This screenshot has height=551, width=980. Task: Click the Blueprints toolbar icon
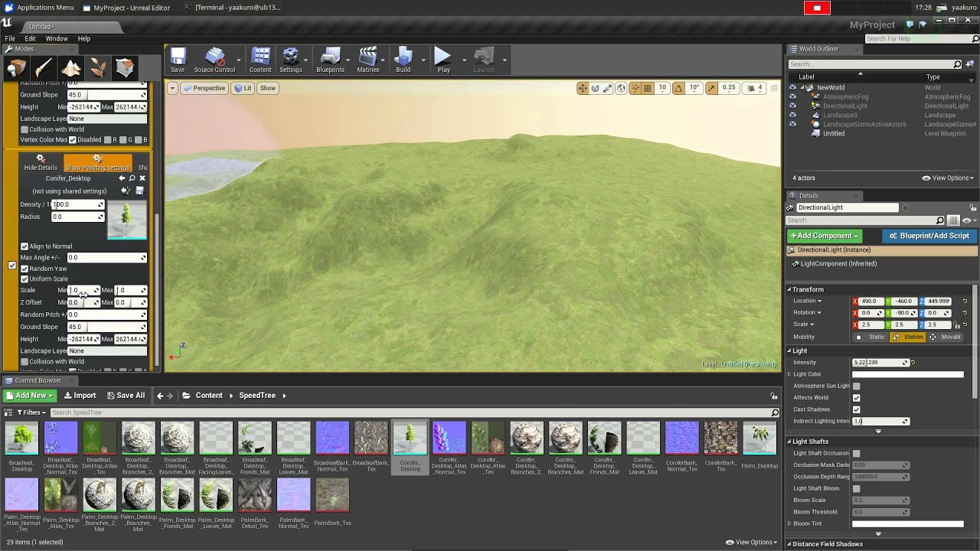coord(330,60)
